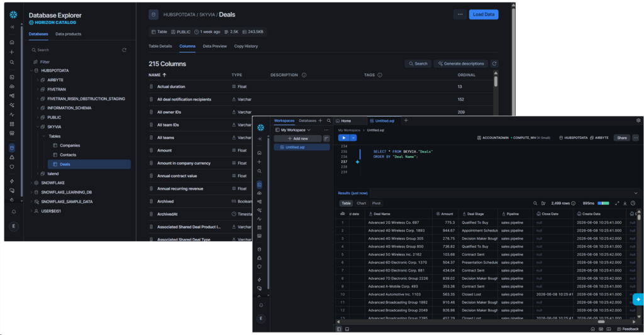
Task: Switch results view to Chart
Action: pos(362,203)
